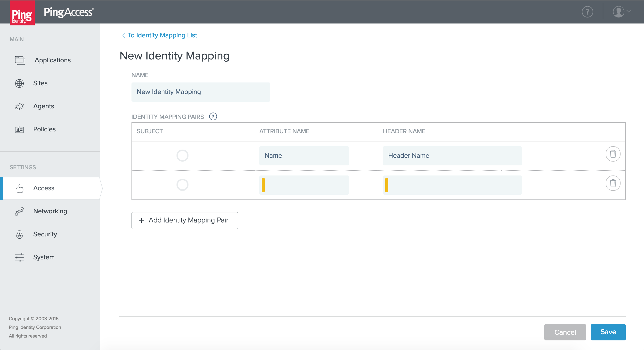Delete the first identity mapping pair
The image size is (644, 350).
click(613, 154)
